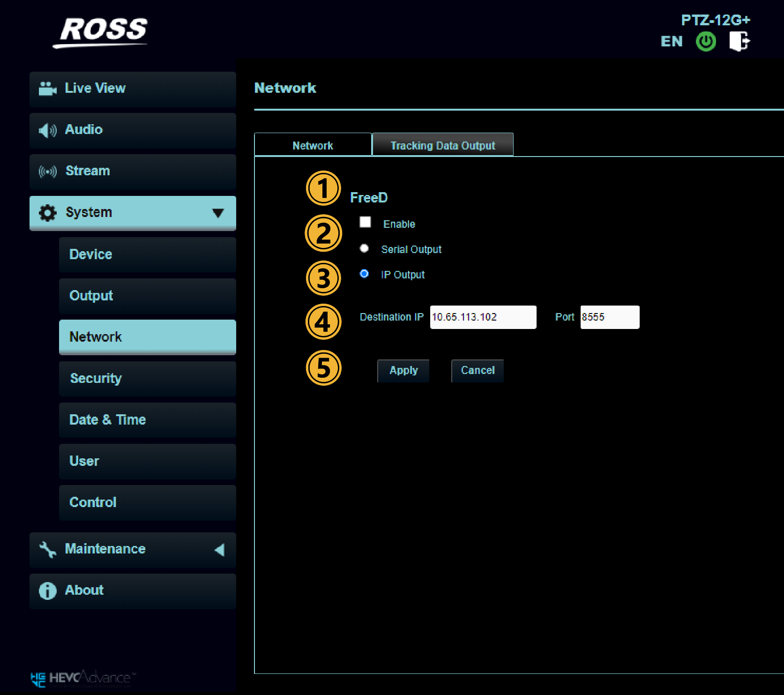
Task: Click the Live View camera icon
Action: (47, 89)
